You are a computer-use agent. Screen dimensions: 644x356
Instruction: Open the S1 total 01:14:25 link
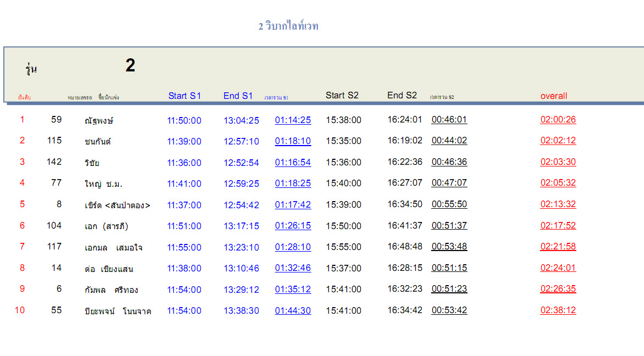(293, 120)
